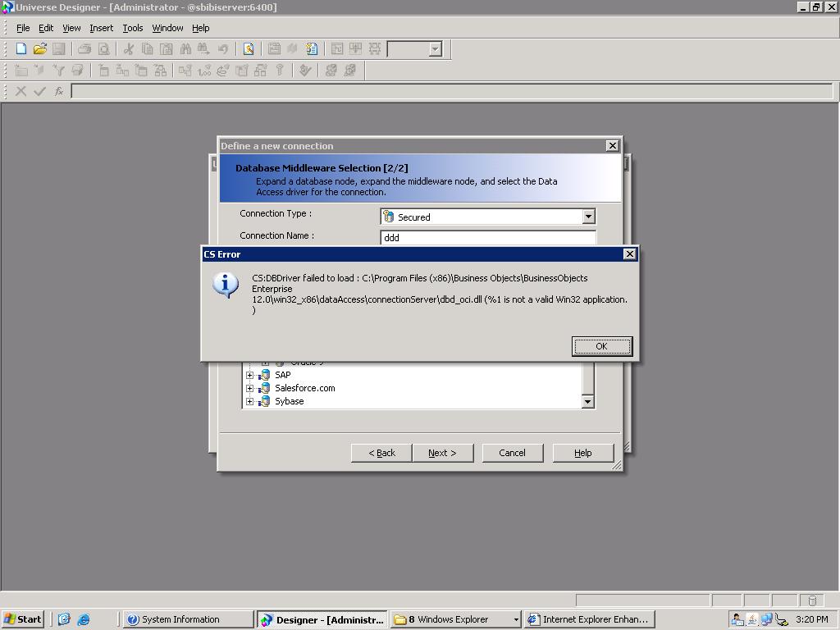Launch the Quick Design Wizard icon

[x=248, y=49]
